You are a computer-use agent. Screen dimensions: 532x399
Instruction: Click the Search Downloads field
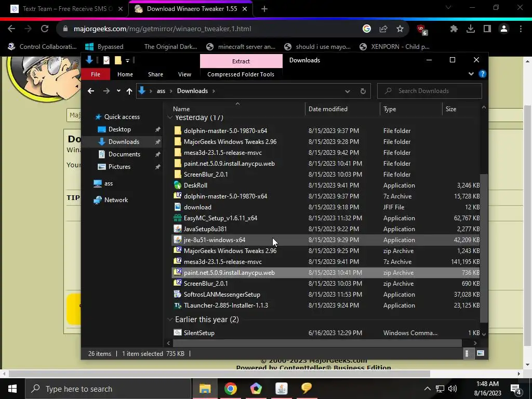pyautogui.click(x=430, y=91)
